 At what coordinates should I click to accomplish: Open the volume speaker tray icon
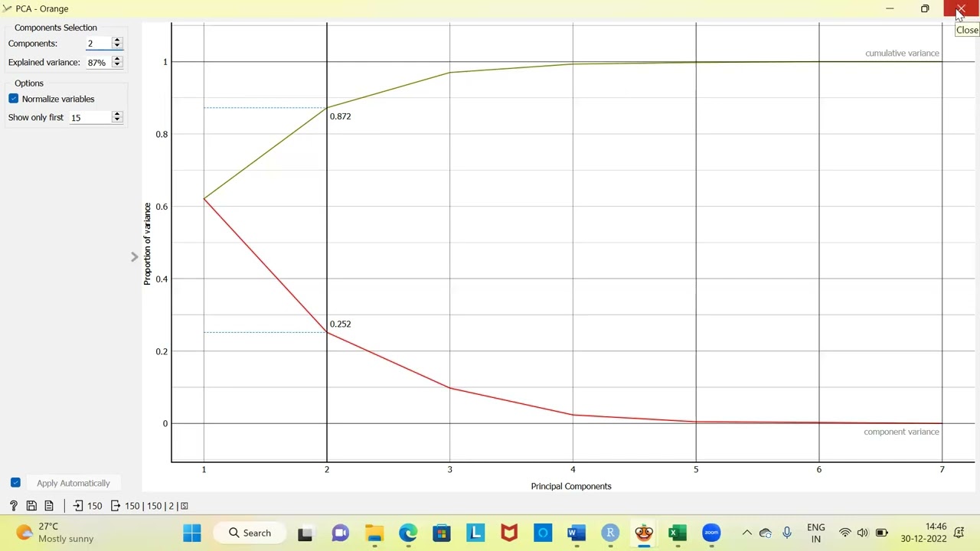[x=863, y=533]
